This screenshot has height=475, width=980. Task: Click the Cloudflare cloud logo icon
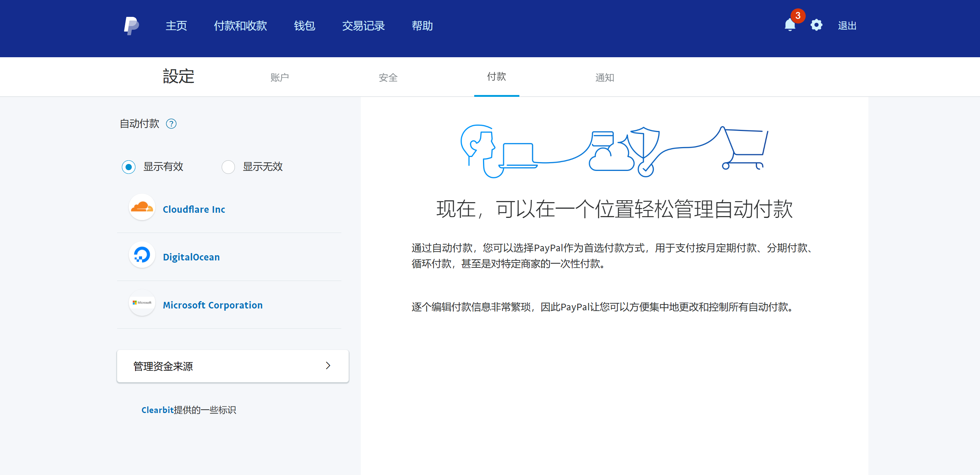[x=142, y=208]
